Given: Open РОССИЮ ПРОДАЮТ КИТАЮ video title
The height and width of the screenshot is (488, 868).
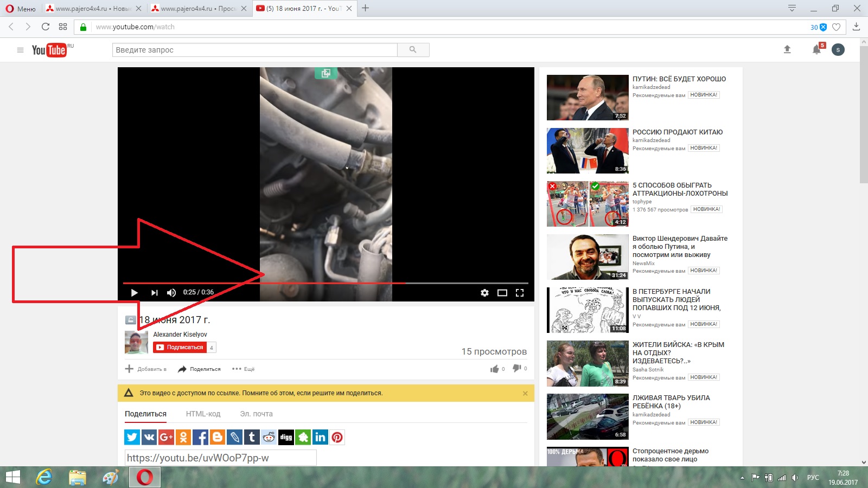Looking at the screenshot, I should point(678,132).
